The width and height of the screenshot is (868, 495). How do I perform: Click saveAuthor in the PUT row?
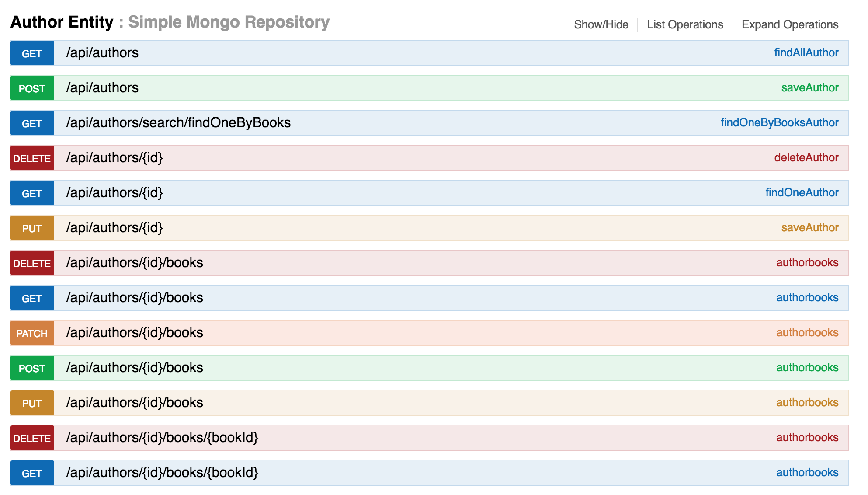coord(809,228)
